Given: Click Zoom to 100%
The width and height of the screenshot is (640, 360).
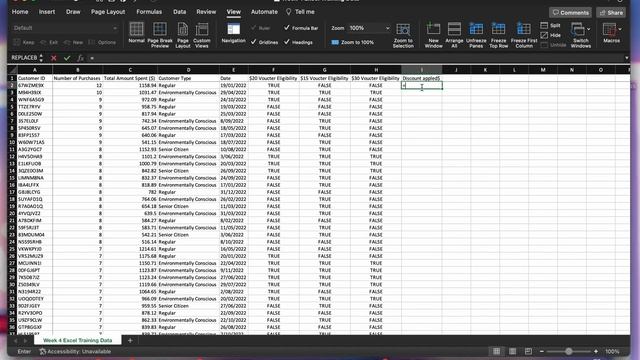Looking at the screenshot, I should click(x=353, y=42).
